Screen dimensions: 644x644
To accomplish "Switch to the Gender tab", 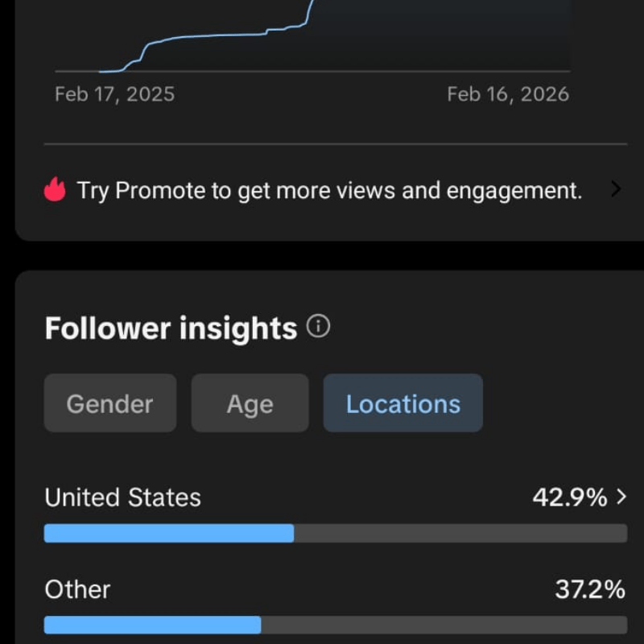I will click(x=109, y=403).
